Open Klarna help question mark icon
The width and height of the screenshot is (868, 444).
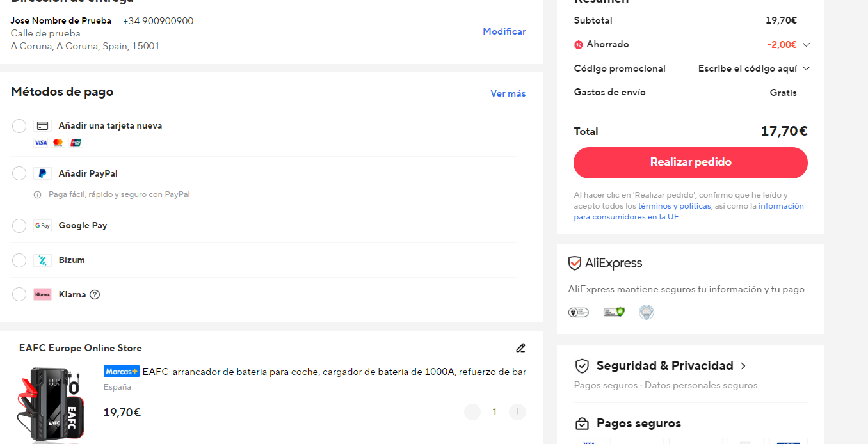(95, 295)
